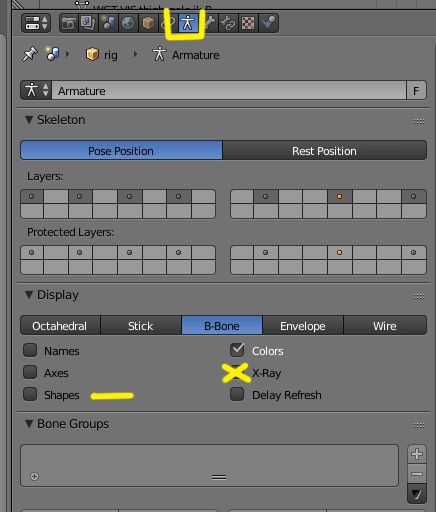Toggle the orange-dot layer in Protected Layers
The image size is (436, 512).
(x=340, y=253)
